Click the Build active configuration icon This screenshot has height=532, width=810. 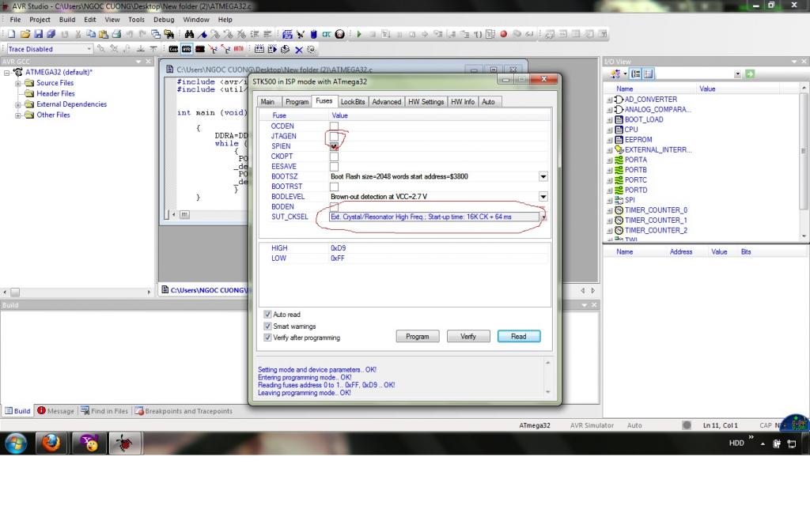(259, 49)
